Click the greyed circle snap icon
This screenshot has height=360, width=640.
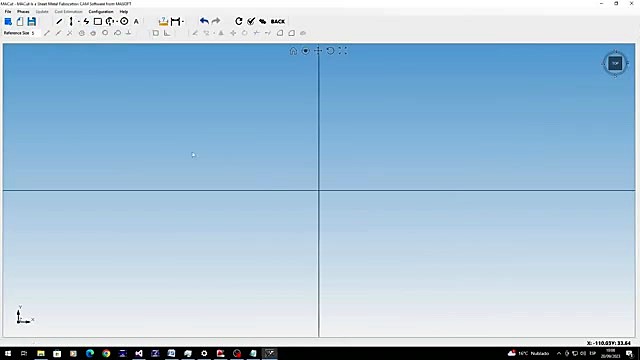(105, 33)
